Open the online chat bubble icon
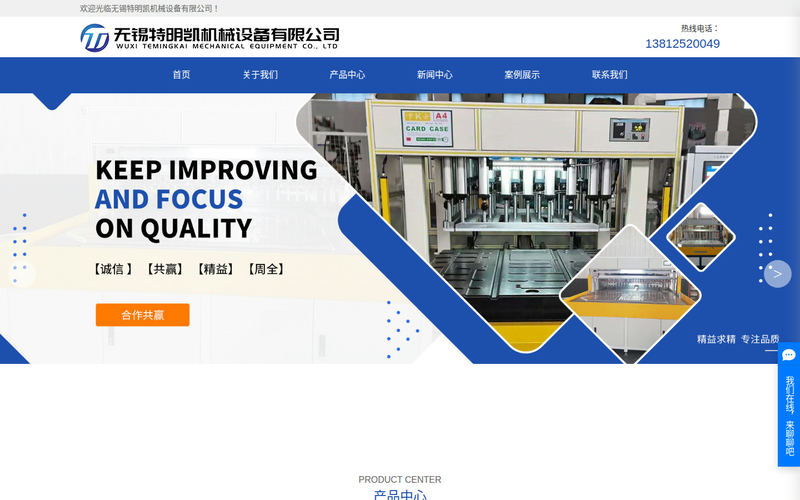Viewport: 800px width, 500px height. pyautogui.click(x=789, y=355)
